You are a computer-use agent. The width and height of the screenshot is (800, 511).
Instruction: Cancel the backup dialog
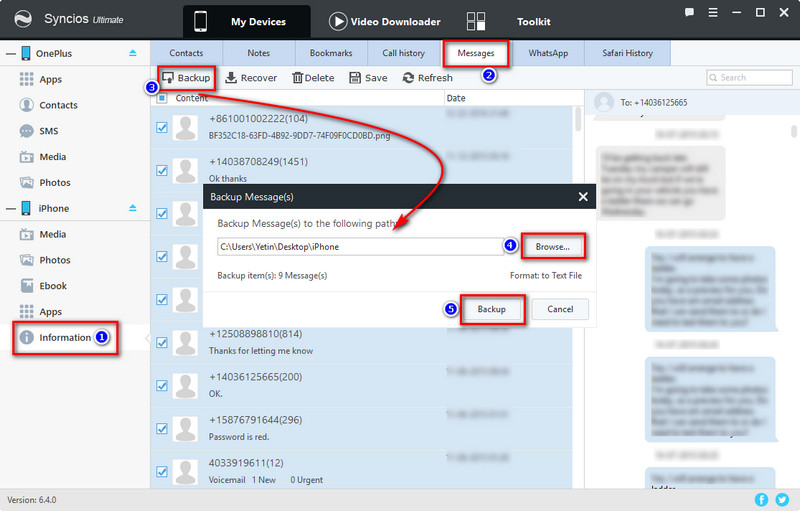click(560, 309)
